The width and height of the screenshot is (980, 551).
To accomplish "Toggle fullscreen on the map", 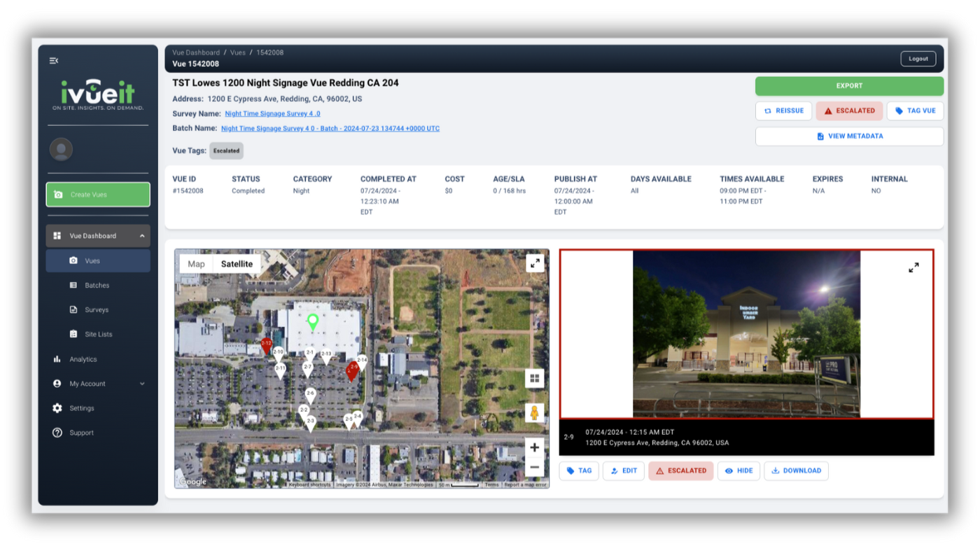I will click(x=535, y=263).
